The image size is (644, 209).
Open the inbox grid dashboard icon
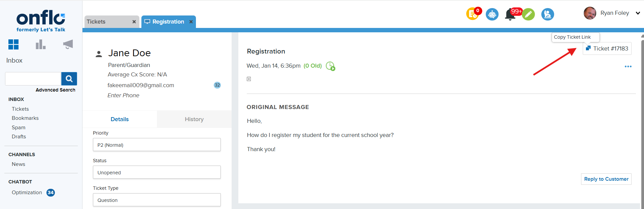(13, 44)
